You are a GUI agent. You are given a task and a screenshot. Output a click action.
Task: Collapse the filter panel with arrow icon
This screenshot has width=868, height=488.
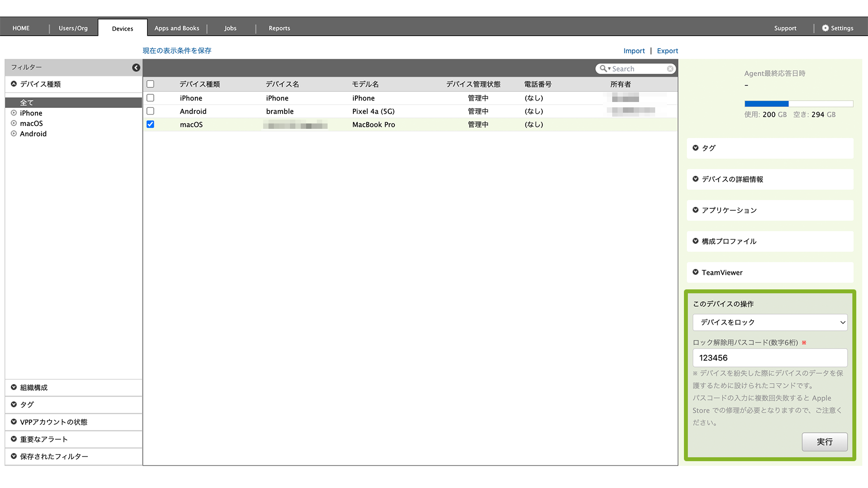[136, 68]
